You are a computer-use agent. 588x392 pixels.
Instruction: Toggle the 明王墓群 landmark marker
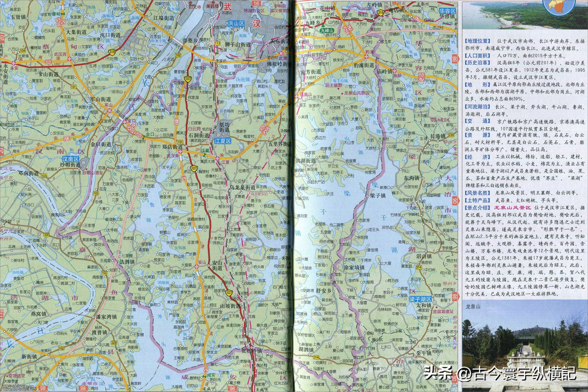pyautogui.click(x=334, y=85)
